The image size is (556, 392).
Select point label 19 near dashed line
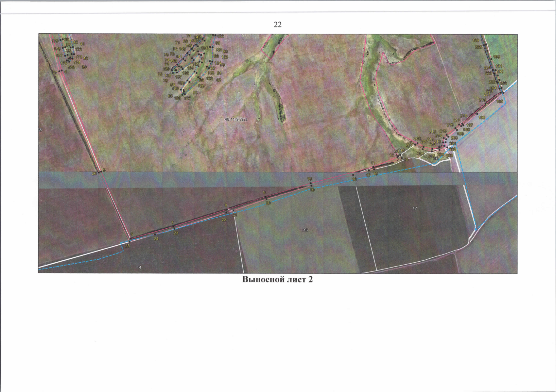tap(312, 190)
